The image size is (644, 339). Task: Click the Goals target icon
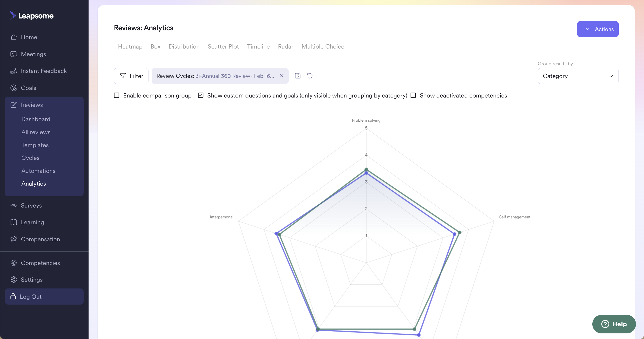pyautogui.click(x=14, y=88)
